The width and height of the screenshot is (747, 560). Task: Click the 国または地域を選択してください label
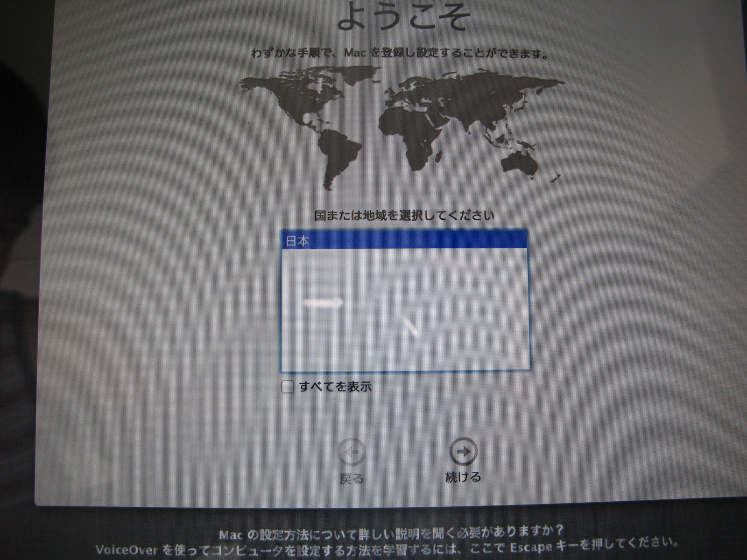tap(404, 215)
